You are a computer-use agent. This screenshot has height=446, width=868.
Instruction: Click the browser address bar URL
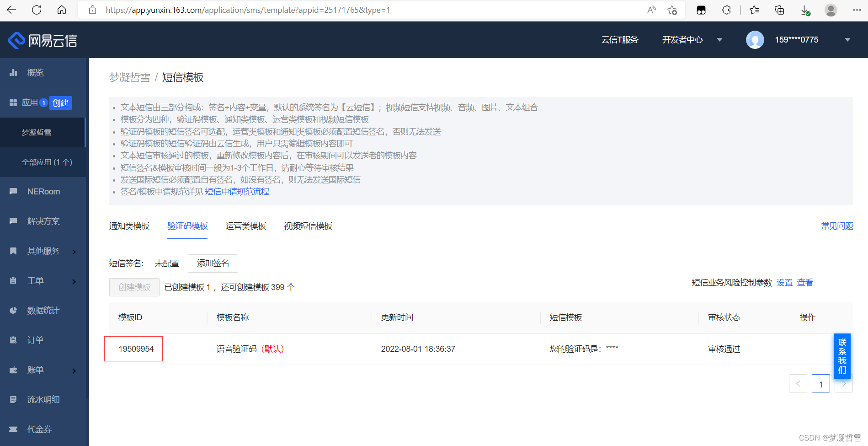pos(248,10)
